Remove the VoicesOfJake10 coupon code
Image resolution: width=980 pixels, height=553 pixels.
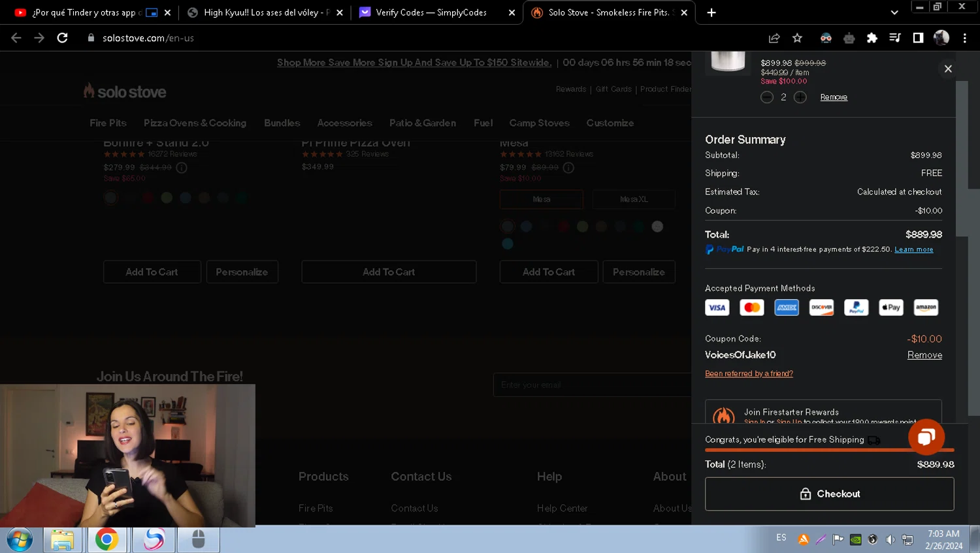924,355
